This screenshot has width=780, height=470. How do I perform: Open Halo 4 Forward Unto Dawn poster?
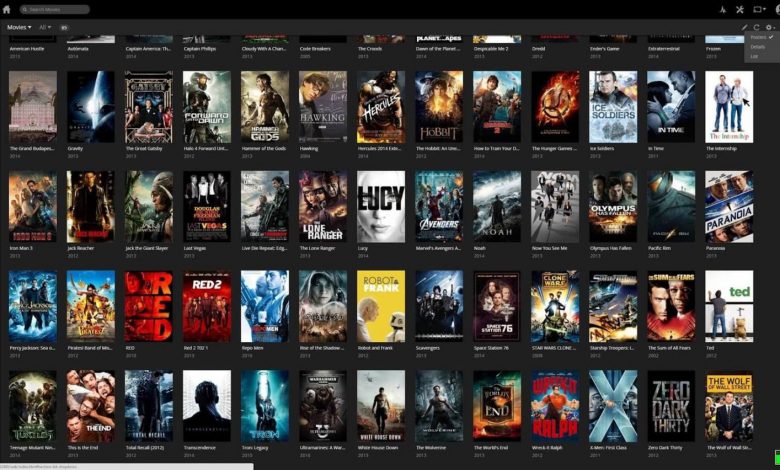click(207, 106)
